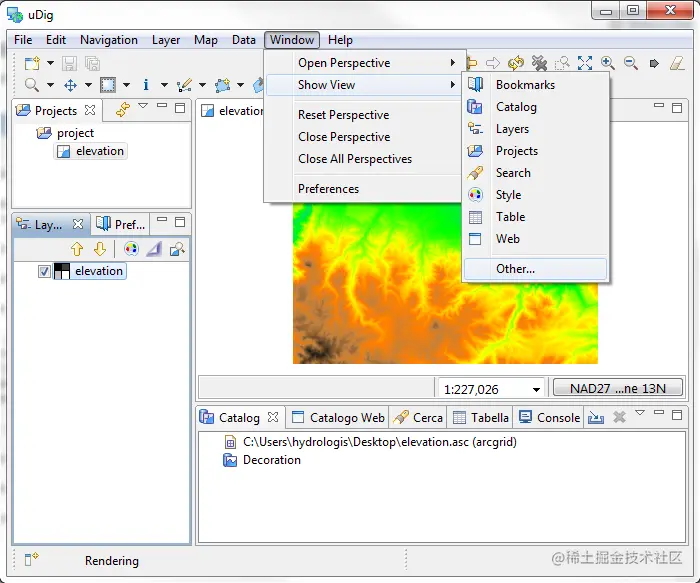
Task: Select the box selection tool
Action: (x=108, y=85)
